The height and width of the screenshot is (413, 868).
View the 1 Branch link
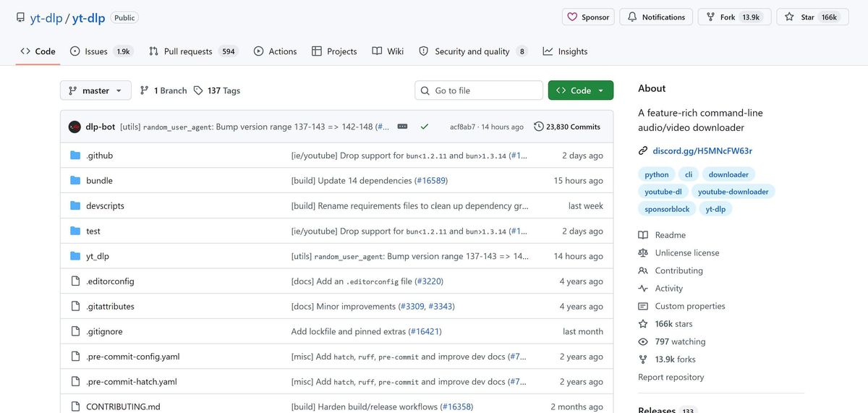[163, 90]
